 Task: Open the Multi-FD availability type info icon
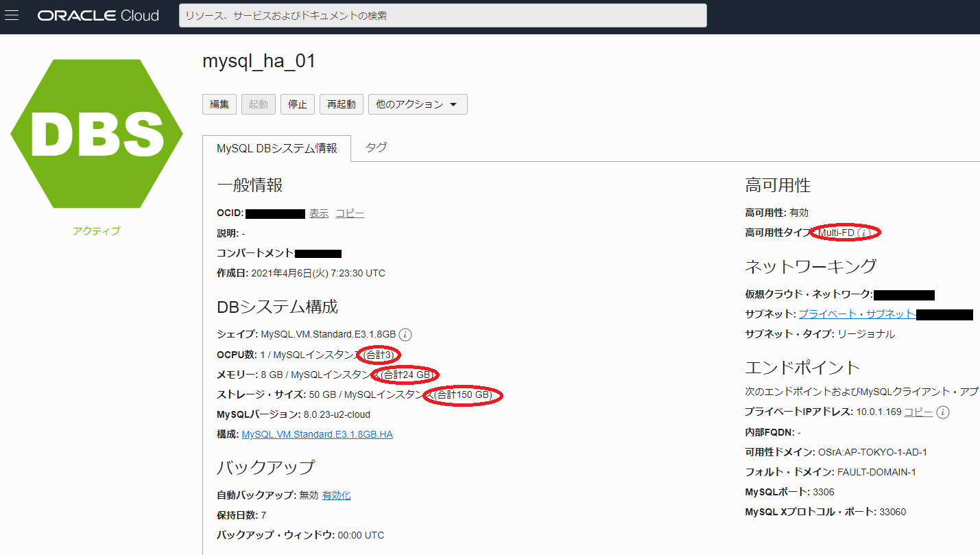point(864,233)
